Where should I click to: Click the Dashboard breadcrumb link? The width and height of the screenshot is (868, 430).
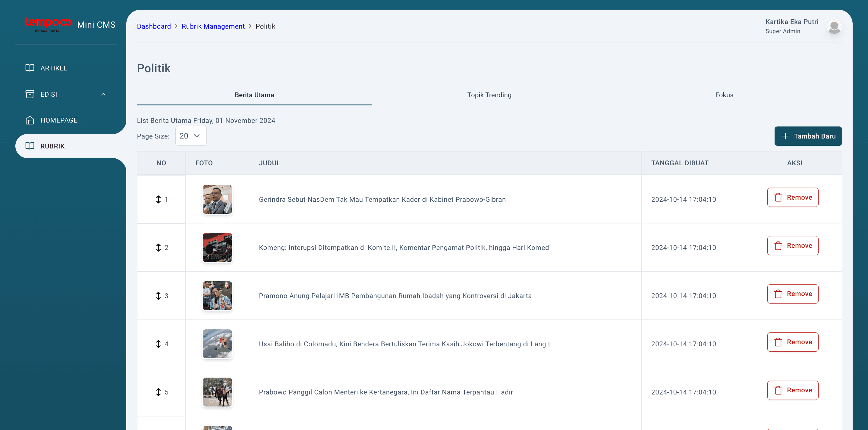pyautogui.click(x=154, y=26)
